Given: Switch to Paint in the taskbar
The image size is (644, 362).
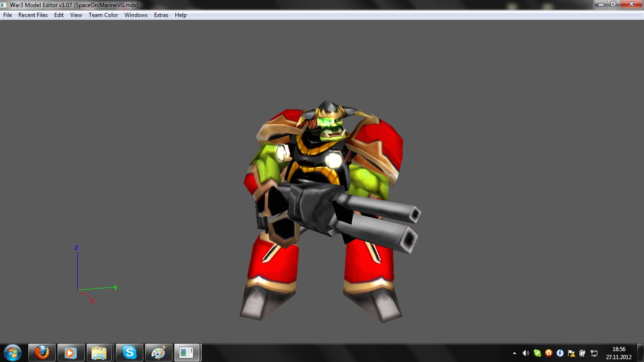Looking at the screenshot, I should pos(158,353).
